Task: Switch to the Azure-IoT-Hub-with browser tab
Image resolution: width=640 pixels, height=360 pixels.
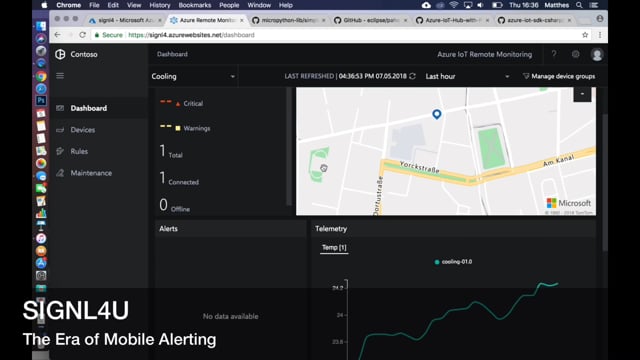Action: 451,20
